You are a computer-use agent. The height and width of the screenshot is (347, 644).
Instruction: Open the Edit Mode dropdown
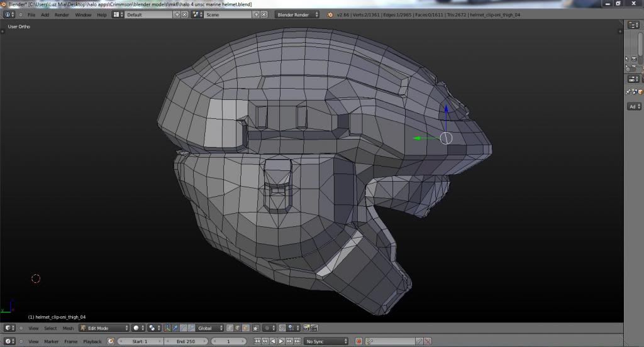[104, 328]
